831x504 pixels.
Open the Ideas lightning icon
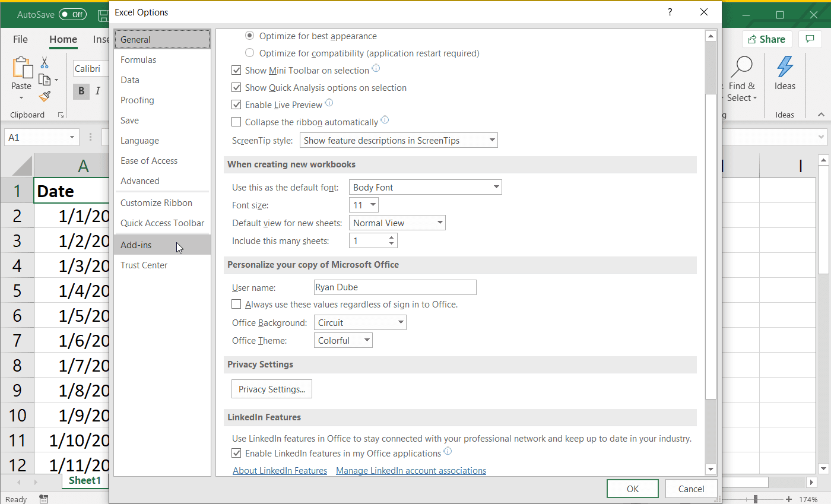(785, 66)
